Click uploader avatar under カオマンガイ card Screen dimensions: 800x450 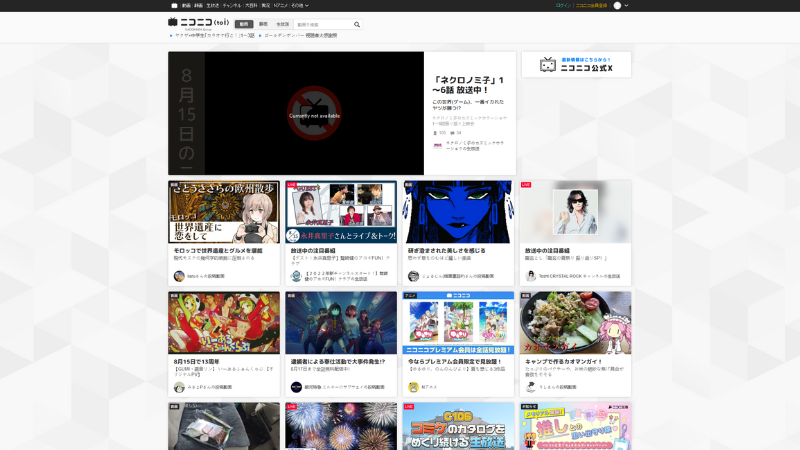(x=531, y=387)
